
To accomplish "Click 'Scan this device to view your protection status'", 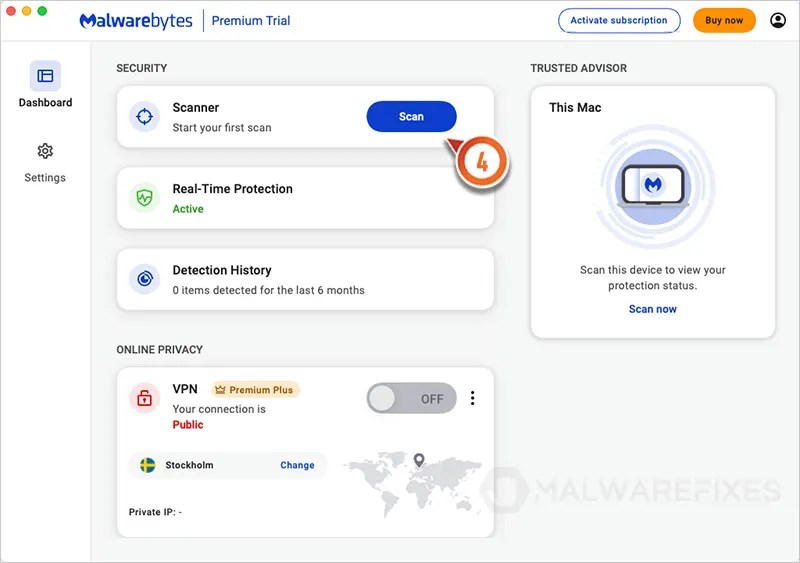I will pyautogui.click(x=653, y=278).
